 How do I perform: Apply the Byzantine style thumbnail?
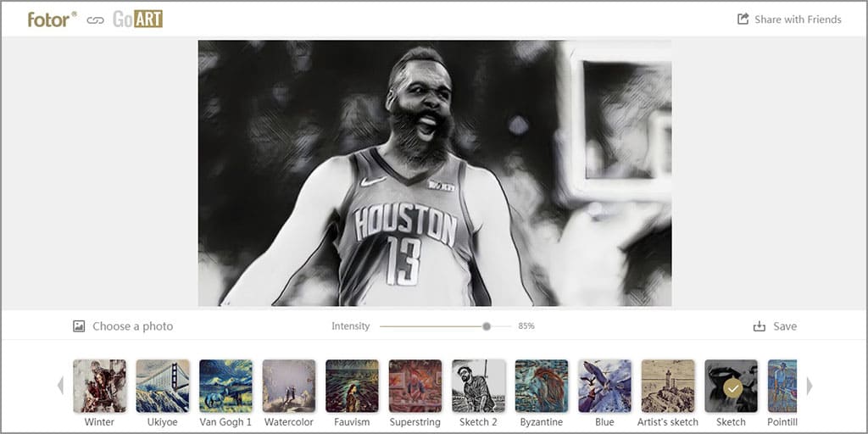542,387
